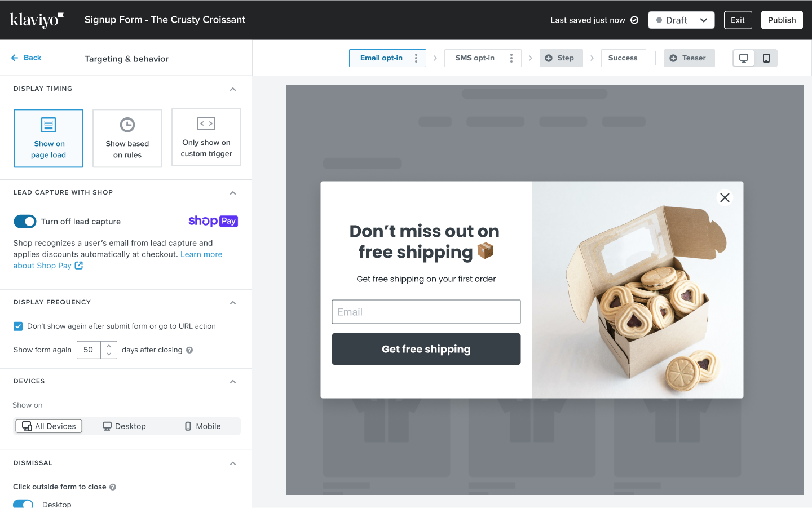812x508 pixels.
Task: Open the Draft status dropdown
Action: point(681,20)
